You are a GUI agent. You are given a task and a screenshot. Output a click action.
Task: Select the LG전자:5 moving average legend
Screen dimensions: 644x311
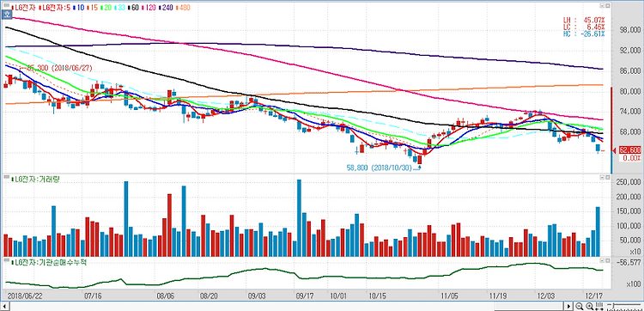coord(55,8)
